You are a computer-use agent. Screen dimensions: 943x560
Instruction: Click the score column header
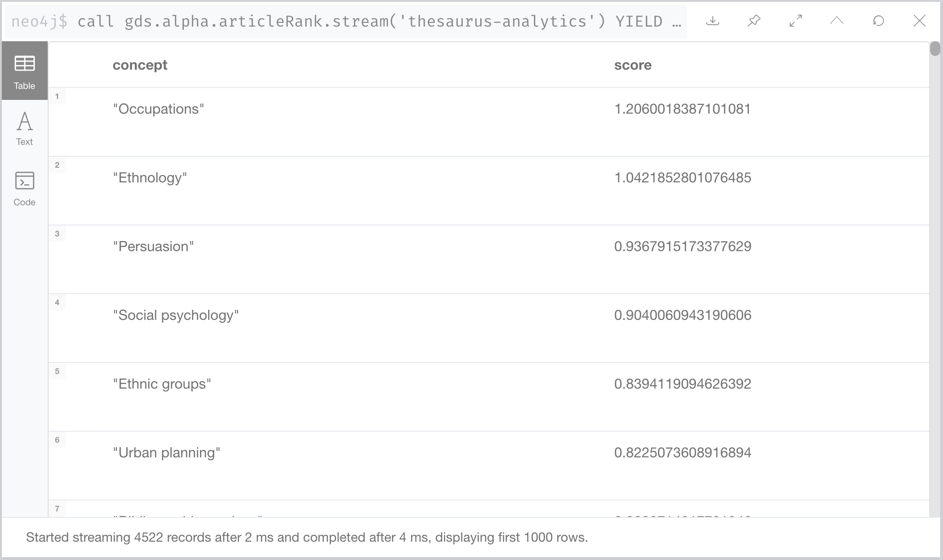coord(632,65)
